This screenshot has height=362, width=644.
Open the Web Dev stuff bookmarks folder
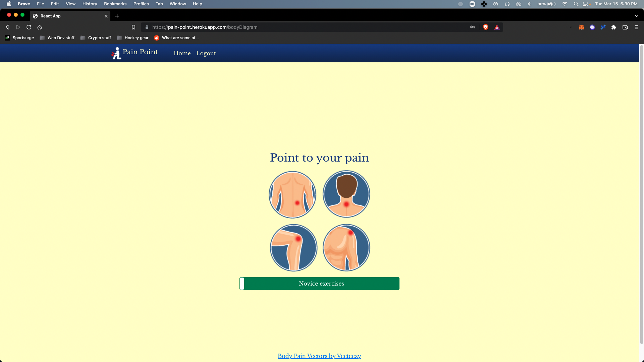point(57,38)
